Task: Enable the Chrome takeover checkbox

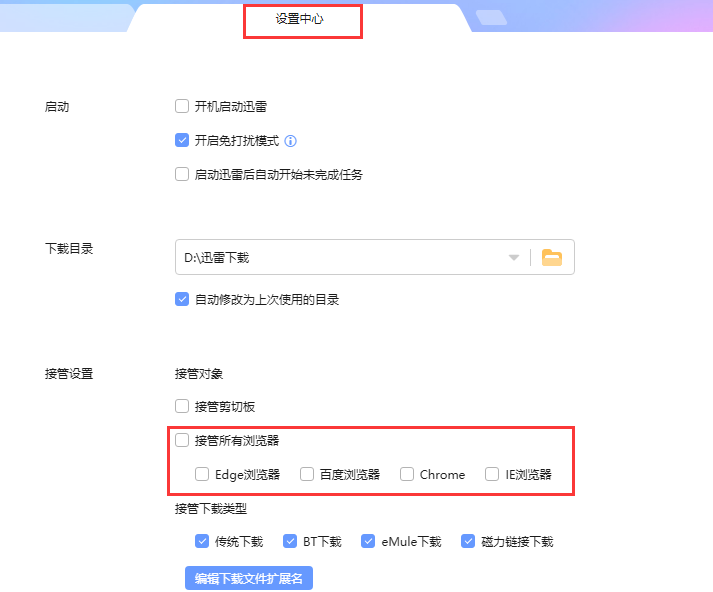Action: click(x=407, y=474)
